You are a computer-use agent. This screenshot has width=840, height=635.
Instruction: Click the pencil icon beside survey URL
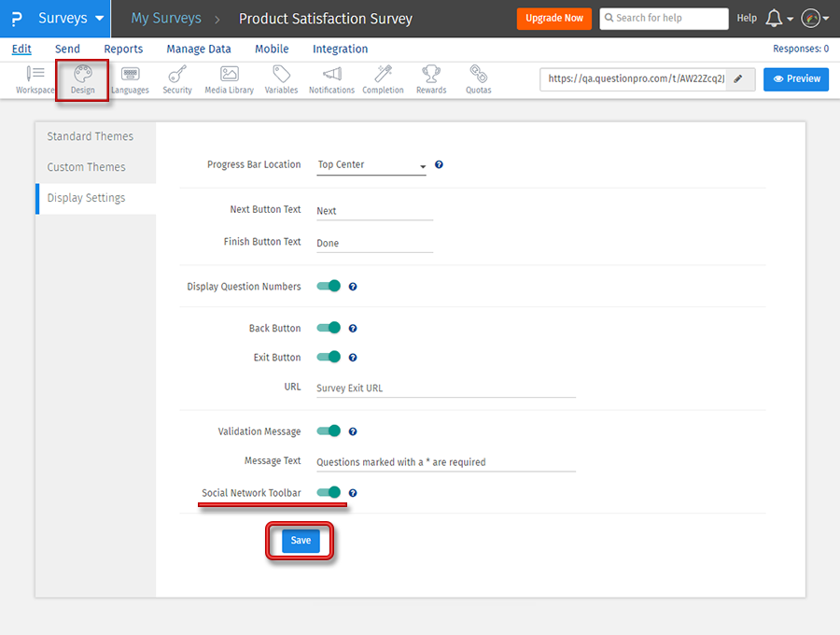738,79
